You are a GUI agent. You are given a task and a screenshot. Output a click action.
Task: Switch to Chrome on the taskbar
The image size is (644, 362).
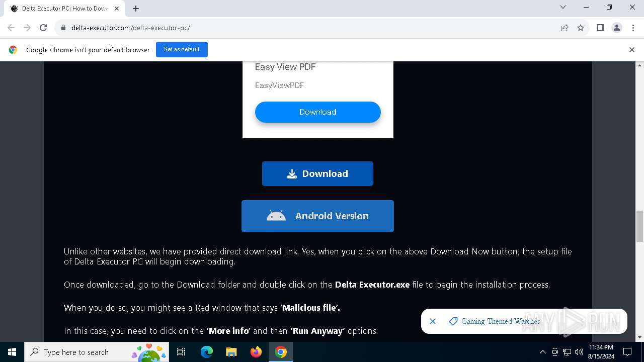(x=281, y=352)
